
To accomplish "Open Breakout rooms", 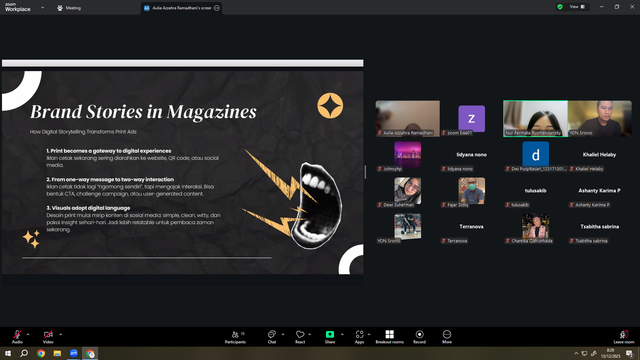I will (389, 337).
